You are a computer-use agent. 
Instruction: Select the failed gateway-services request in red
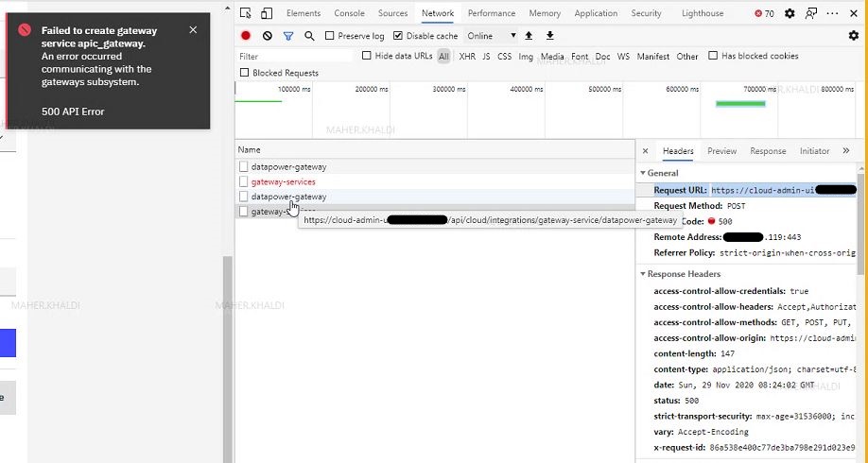point(283,181)
